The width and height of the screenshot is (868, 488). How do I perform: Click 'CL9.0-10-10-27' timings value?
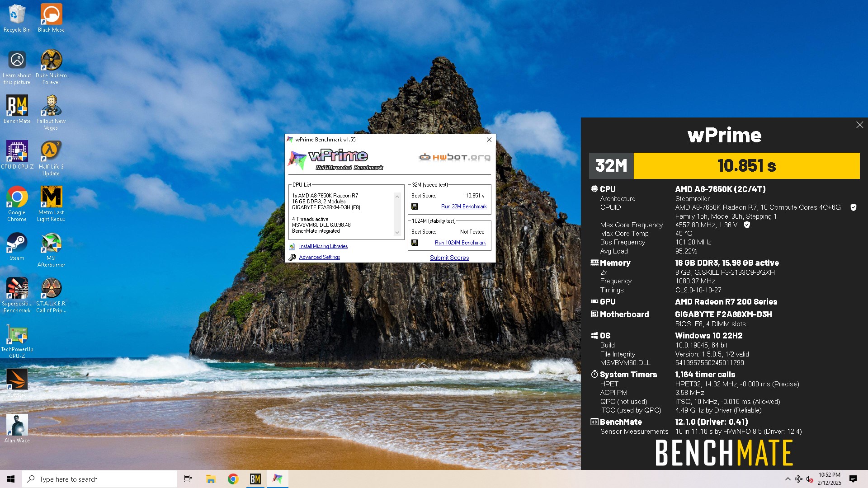tap(698, 290)
